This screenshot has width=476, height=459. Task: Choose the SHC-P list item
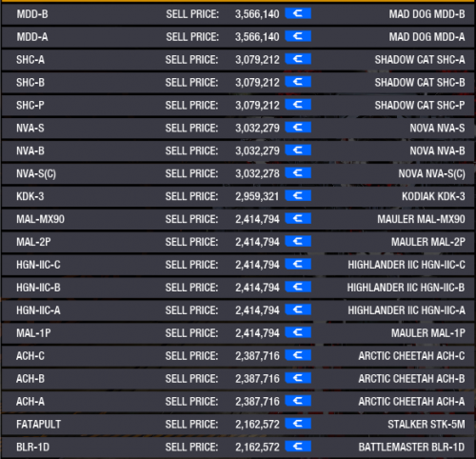tap(238, 105)
